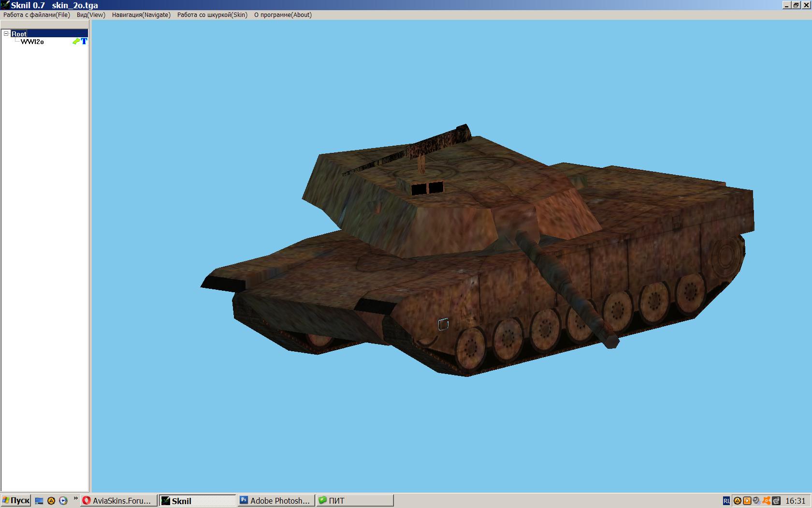Expand the quick launch overflow chevron
The width and height of the screenshot is (812, 508).
coord(75,499)
